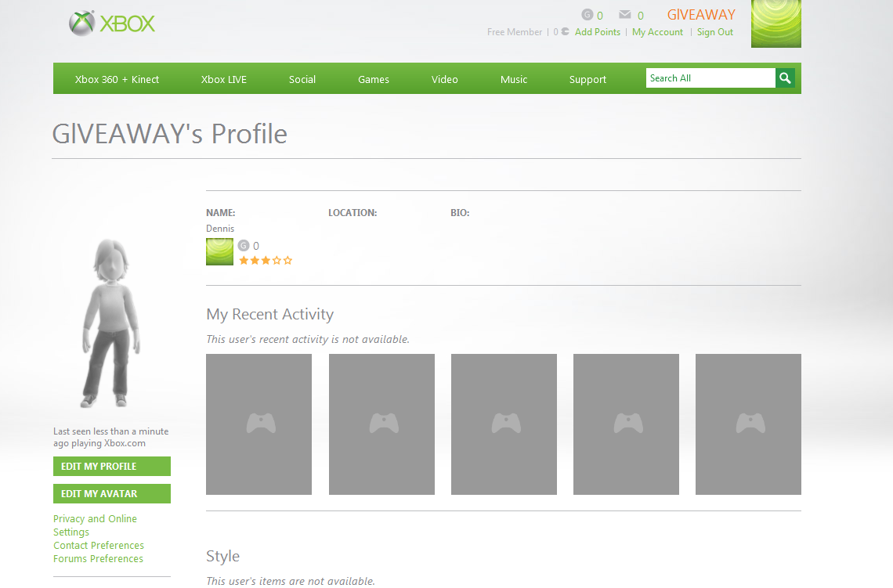Viewport: 893px width, 588px height.
Task: Focus the Search All input field
Action: pyautogui.click(x=710, y=78)
